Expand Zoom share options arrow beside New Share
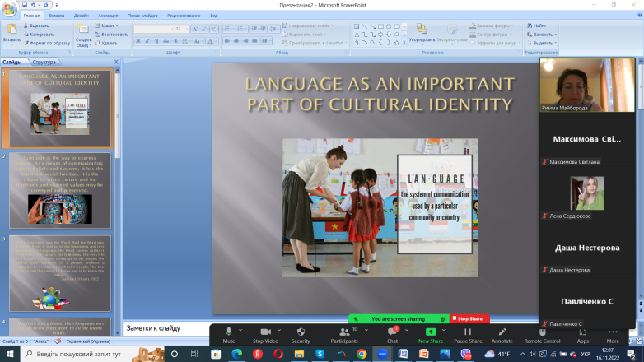The width and height of the screenshot is (644, 362). tap(444, 330)
